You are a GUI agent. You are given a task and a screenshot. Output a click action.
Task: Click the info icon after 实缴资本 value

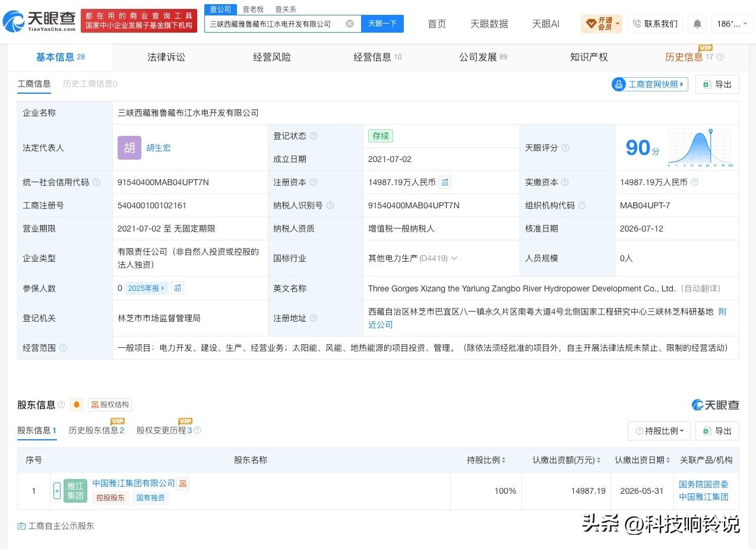coord(694,182)
